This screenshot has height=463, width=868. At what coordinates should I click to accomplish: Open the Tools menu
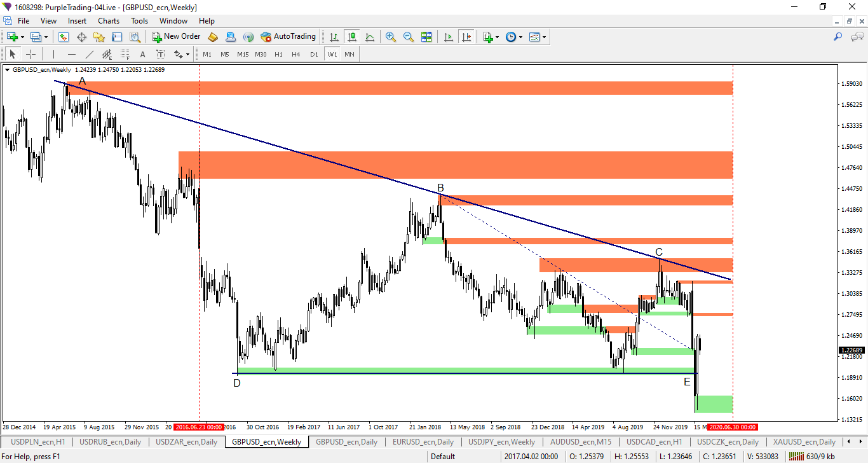click(x=139, y=21)
